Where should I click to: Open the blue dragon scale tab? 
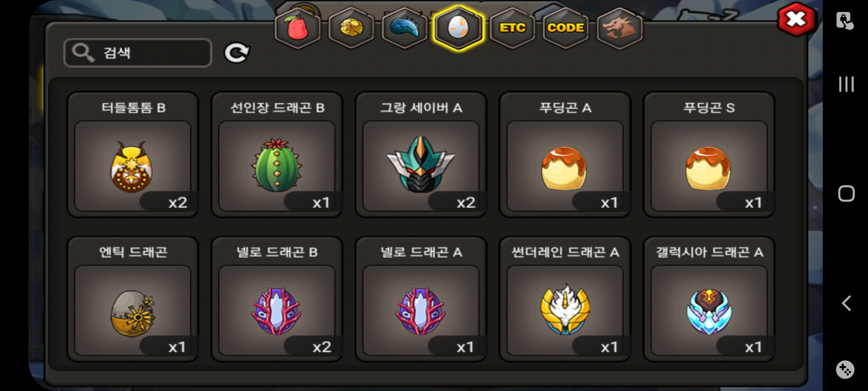click(x=405, y=28)
